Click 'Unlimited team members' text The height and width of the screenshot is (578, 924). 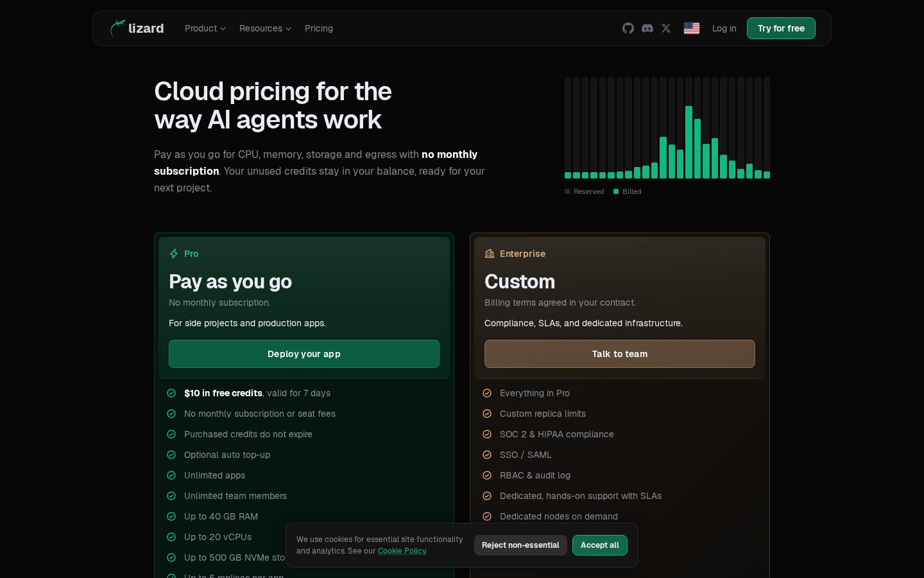[235, 496]
